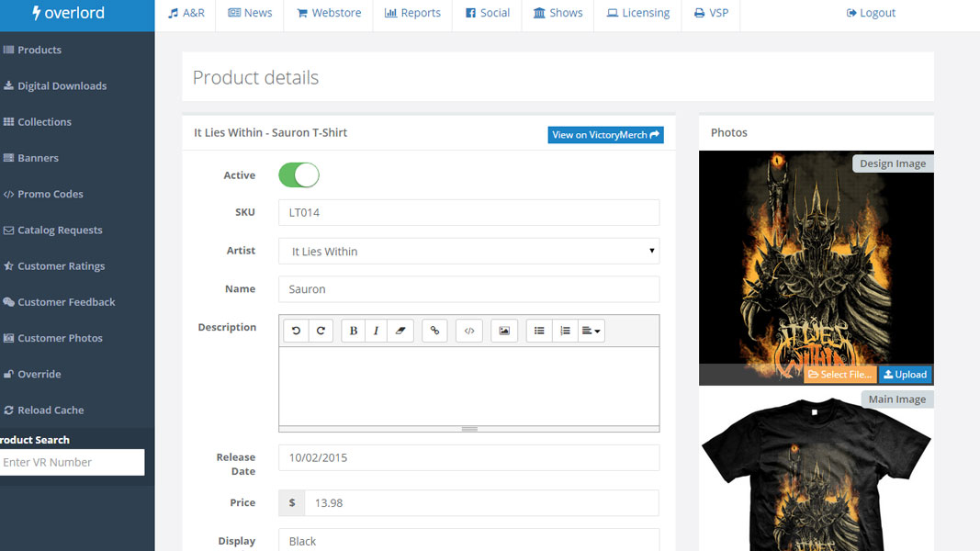Go to the Webstore menu
Image resolution: width=980 pixels, height=551 pixels.
329,13
